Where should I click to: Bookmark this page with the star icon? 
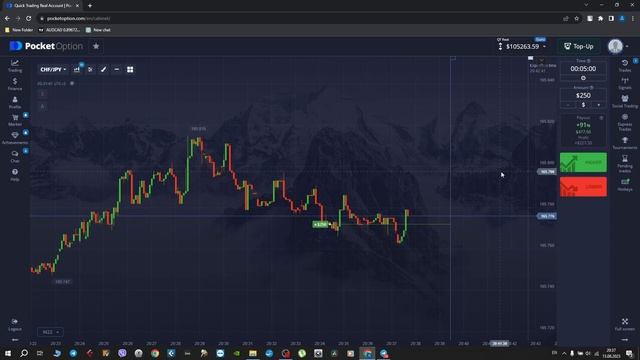click(x=576, y=18)
